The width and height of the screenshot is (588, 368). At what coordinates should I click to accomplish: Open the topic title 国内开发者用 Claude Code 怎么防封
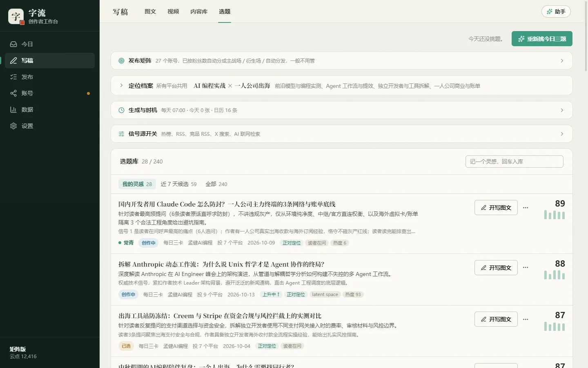(x=227, y=204)
